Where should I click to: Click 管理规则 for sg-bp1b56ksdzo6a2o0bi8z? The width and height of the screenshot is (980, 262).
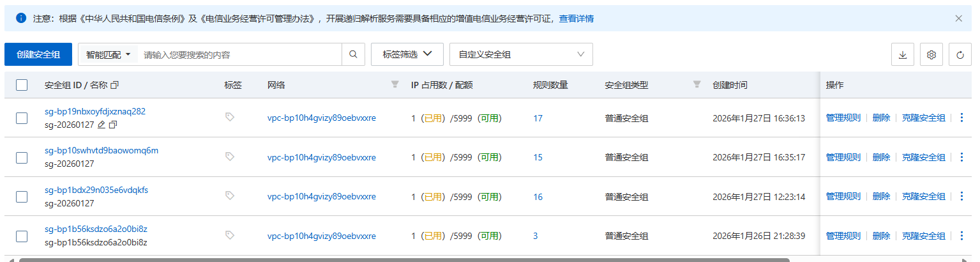[843, 236]
